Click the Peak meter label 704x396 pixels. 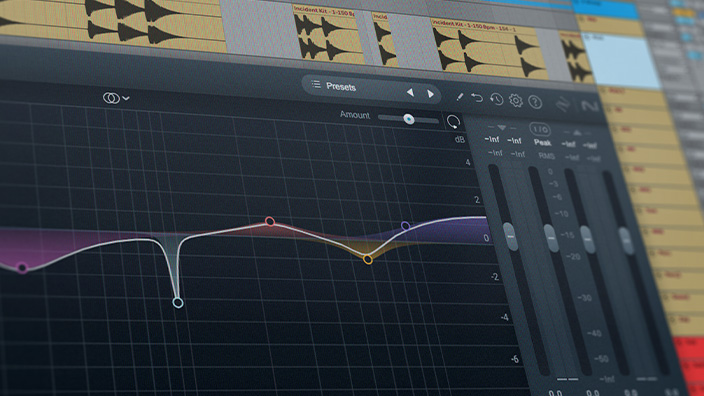click(x=542, y=143)
